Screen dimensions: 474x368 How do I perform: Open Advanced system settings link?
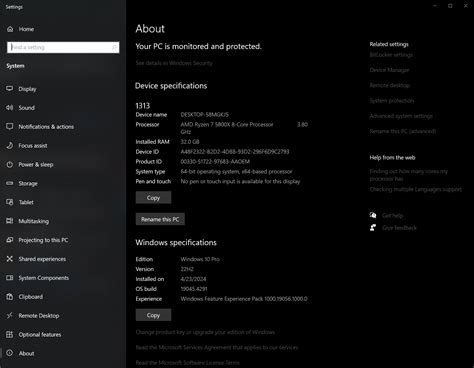pos(401,116)
